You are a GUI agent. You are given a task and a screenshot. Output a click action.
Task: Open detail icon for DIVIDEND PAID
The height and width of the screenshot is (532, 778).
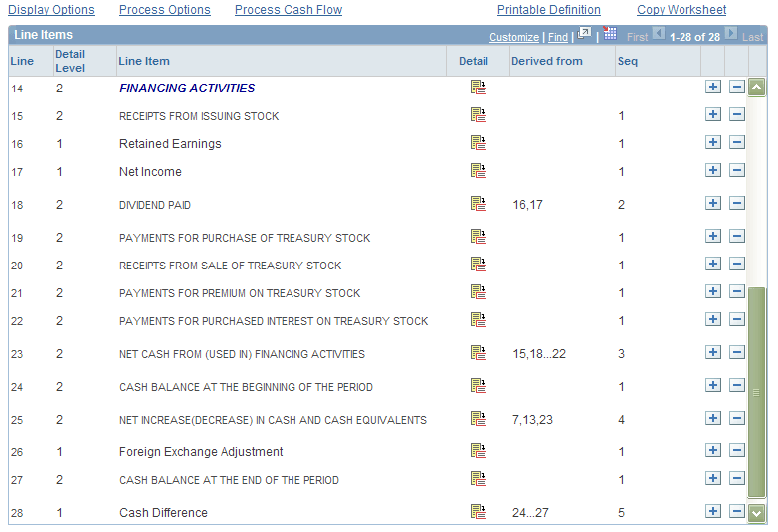pos(479,203)
